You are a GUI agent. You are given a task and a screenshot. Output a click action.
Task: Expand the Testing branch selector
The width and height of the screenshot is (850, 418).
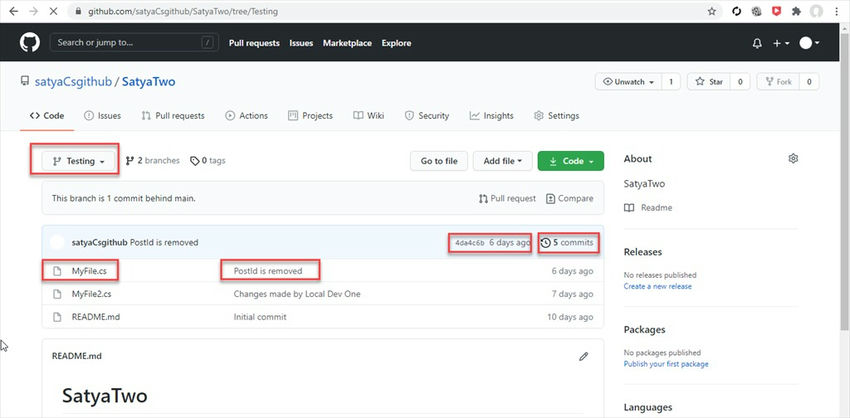click(x=79, y=161)
